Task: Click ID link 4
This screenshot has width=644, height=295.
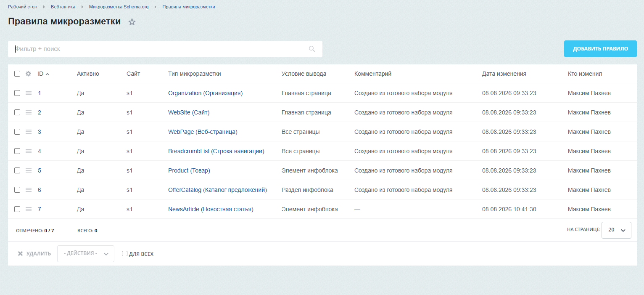Action: pos(40,151)
